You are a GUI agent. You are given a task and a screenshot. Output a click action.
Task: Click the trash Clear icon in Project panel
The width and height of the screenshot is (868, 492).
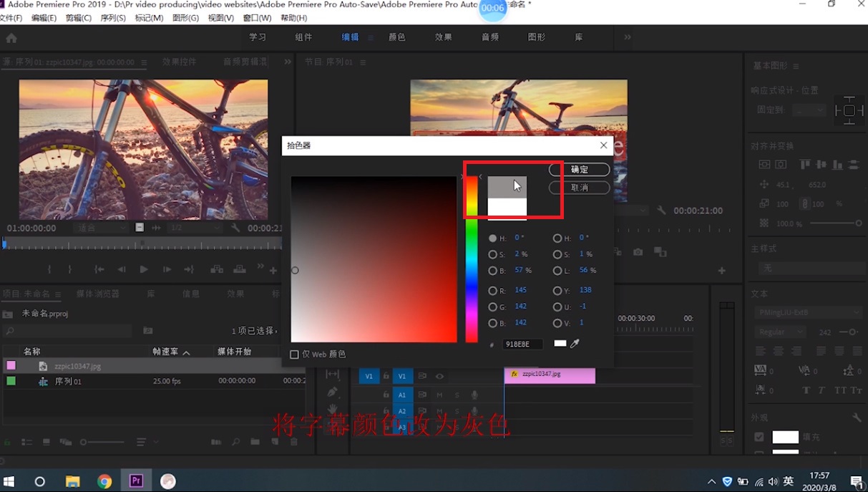293,443
